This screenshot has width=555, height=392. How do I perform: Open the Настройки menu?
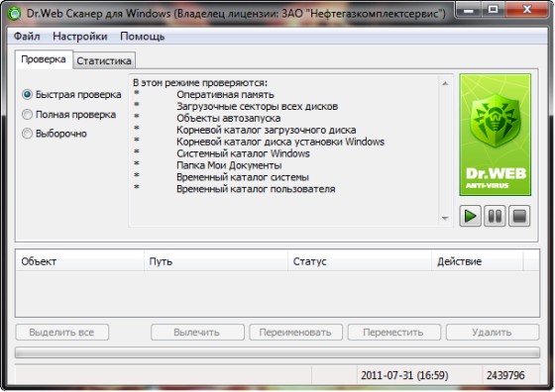(x=80, y=36)
